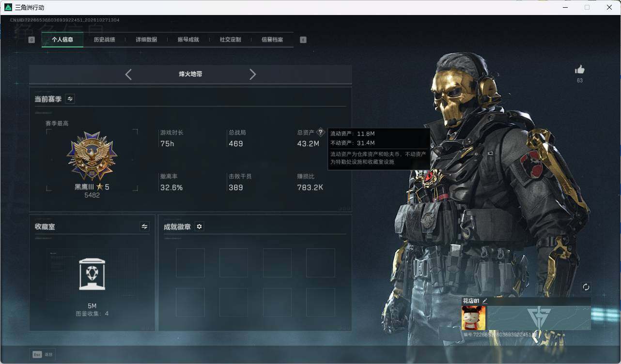Switch to the 信誉档案 tab
Viewport: 621px width, 364px height.
click(x=272, y=40)
